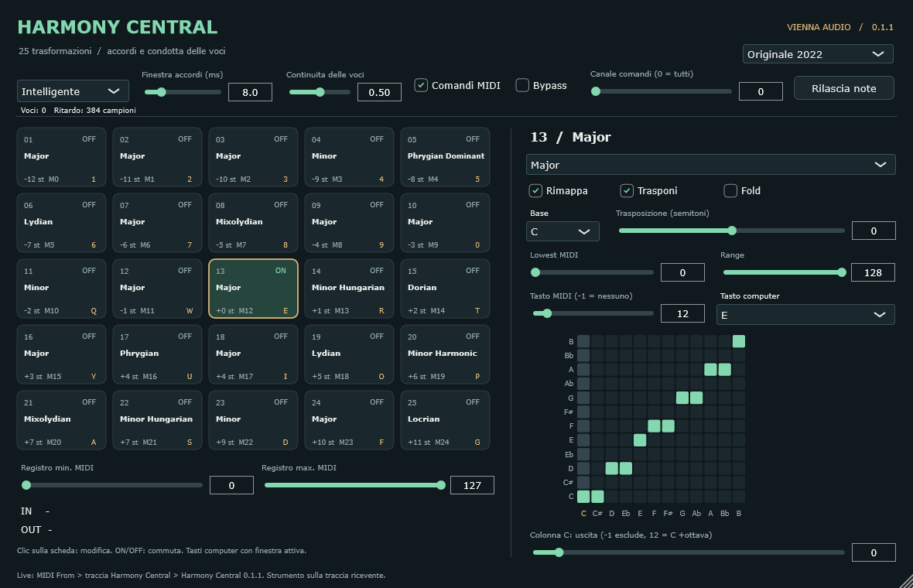Select card 21 Mixolydian
Image resolution: width=913 pixels, height=588 pixels.
[x=61, y=420]
